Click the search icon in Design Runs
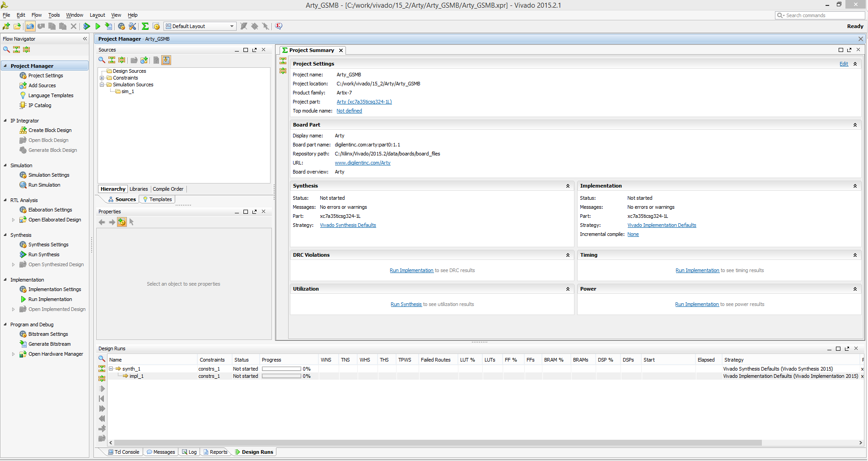 (x=102, y=359)
